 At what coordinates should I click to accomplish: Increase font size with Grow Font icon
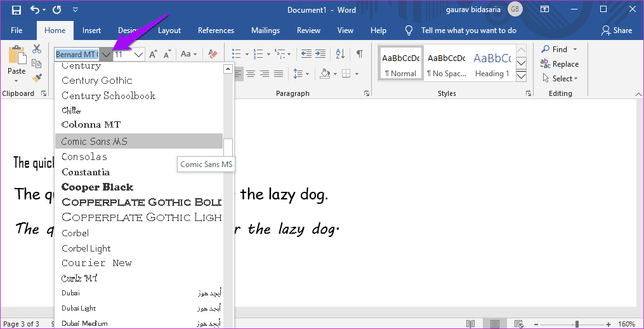coord(153,54)
